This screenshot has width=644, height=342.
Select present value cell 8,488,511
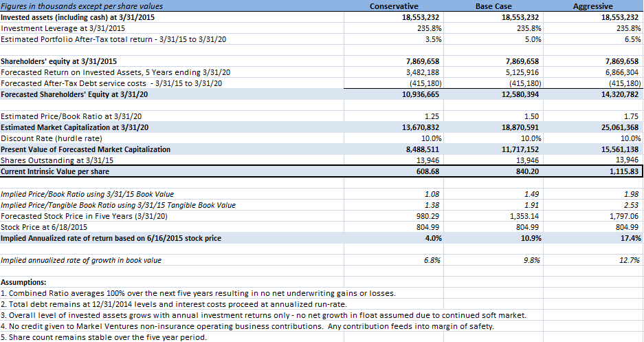point(423,149)
